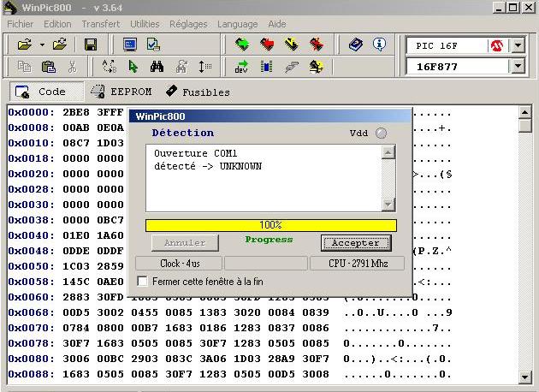
Task: Click the greyed tools icon
Action: click(x=292, y=67)
